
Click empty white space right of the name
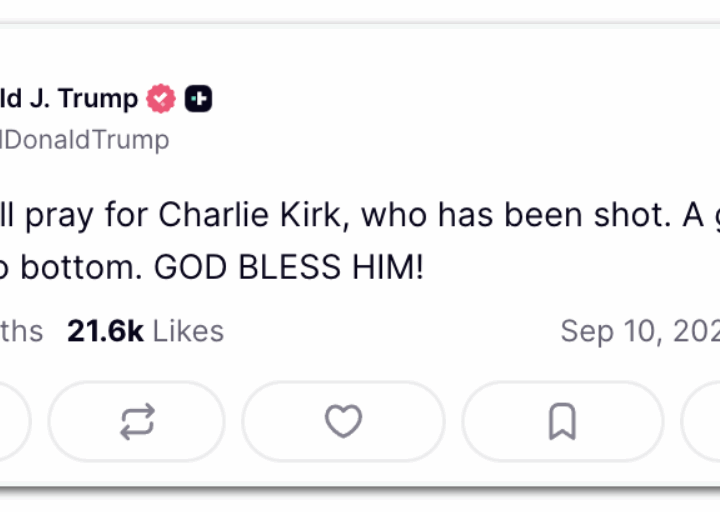coord(450,99)
